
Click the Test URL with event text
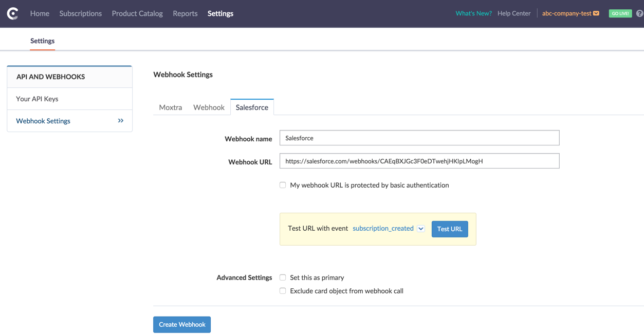[318, 228]
